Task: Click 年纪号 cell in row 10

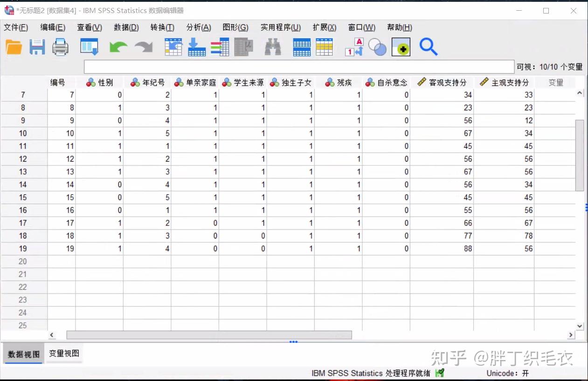Action: pos(147,133)
